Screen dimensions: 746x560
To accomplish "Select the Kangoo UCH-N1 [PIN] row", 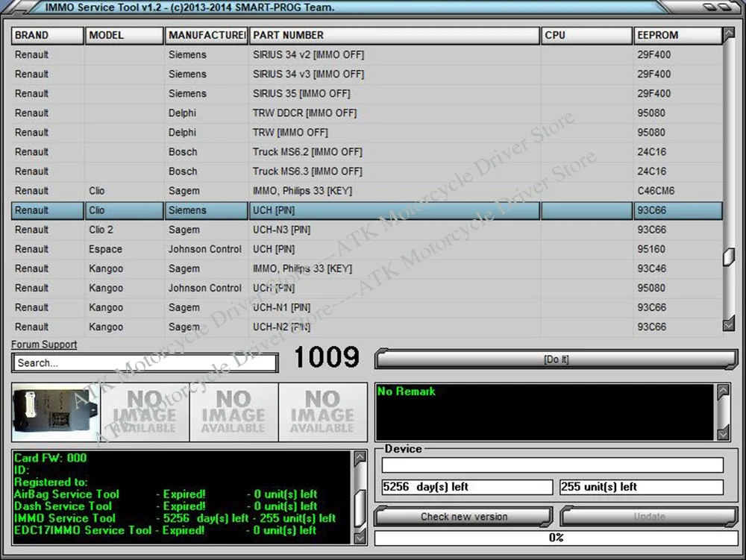I will (367, 308).
